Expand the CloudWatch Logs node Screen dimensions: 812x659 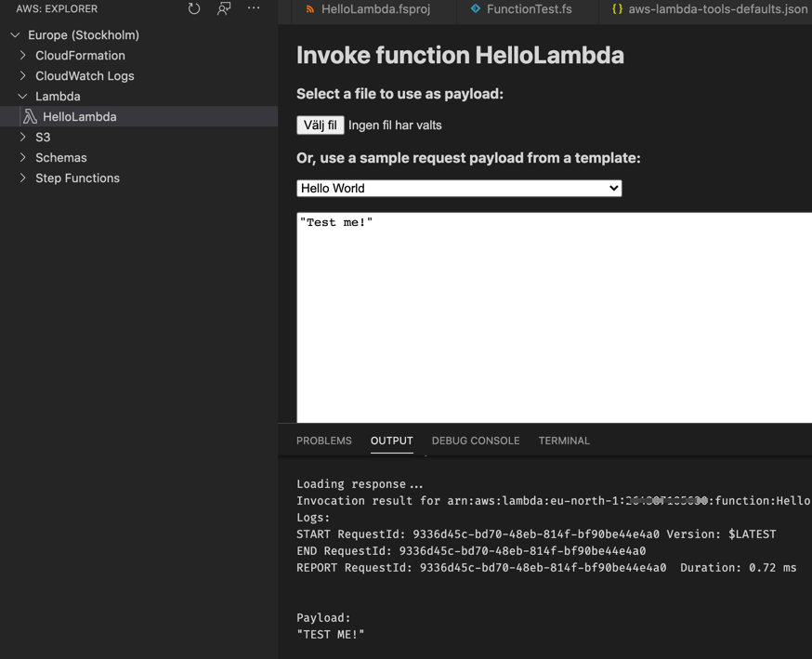(23, 75)
